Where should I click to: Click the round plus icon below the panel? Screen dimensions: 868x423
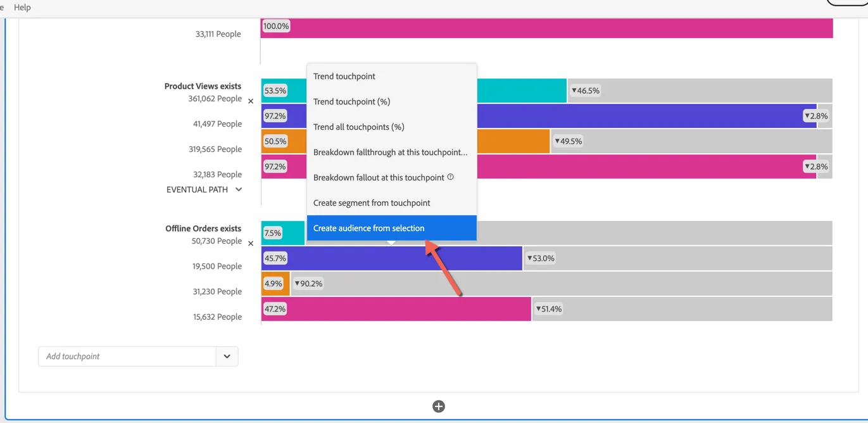(x=439, y=406)
